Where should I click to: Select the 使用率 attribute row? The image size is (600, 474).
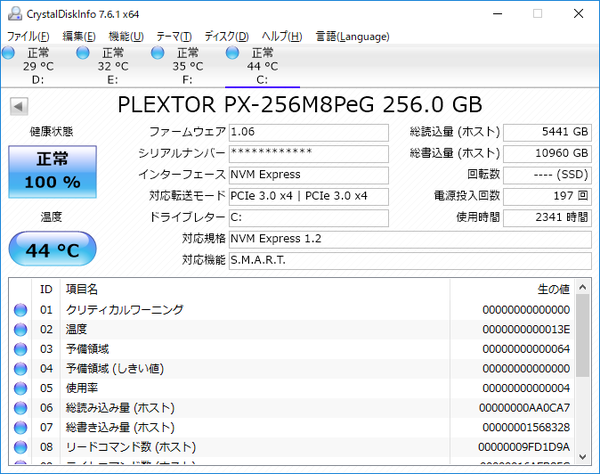pos(291,388)
